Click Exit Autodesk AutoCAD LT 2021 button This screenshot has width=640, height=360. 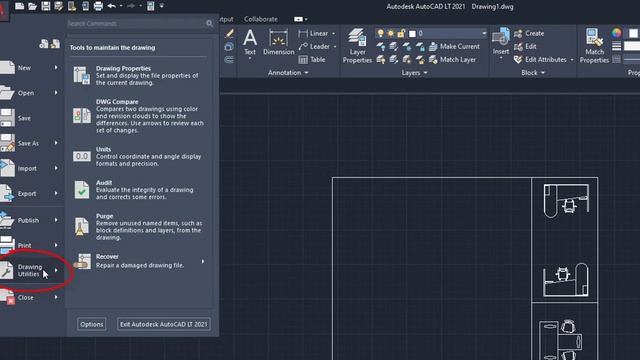(164, 324)
